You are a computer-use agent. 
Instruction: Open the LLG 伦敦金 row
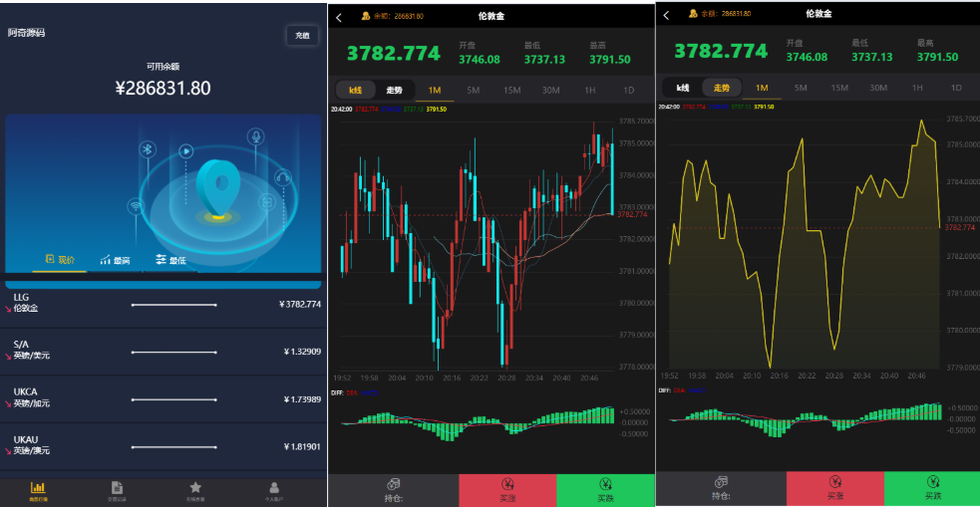(163, 304)
